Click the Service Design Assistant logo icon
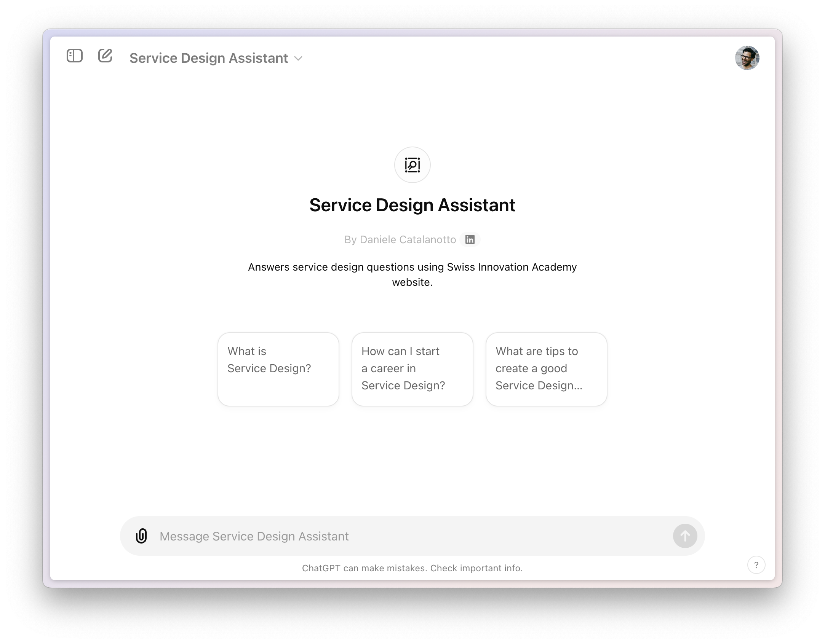Screen dimensions: 825x644 (x=412, y=165)
